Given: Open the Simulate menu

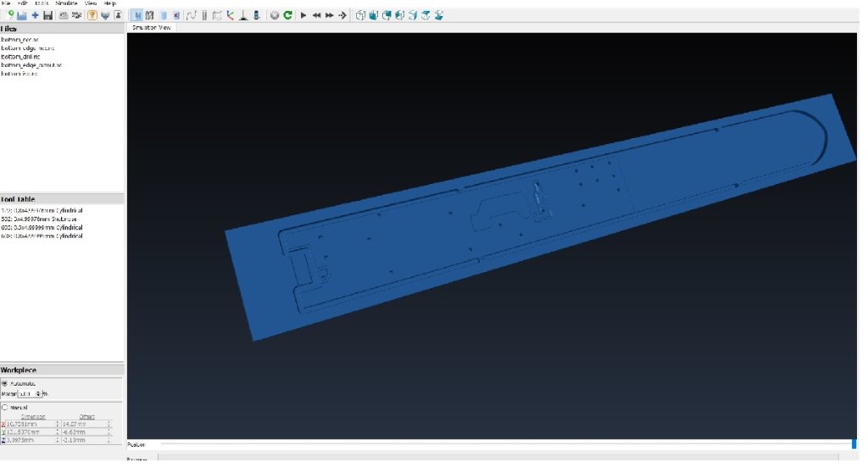Looking at the screenshot, I should click(x=66, y=3).
